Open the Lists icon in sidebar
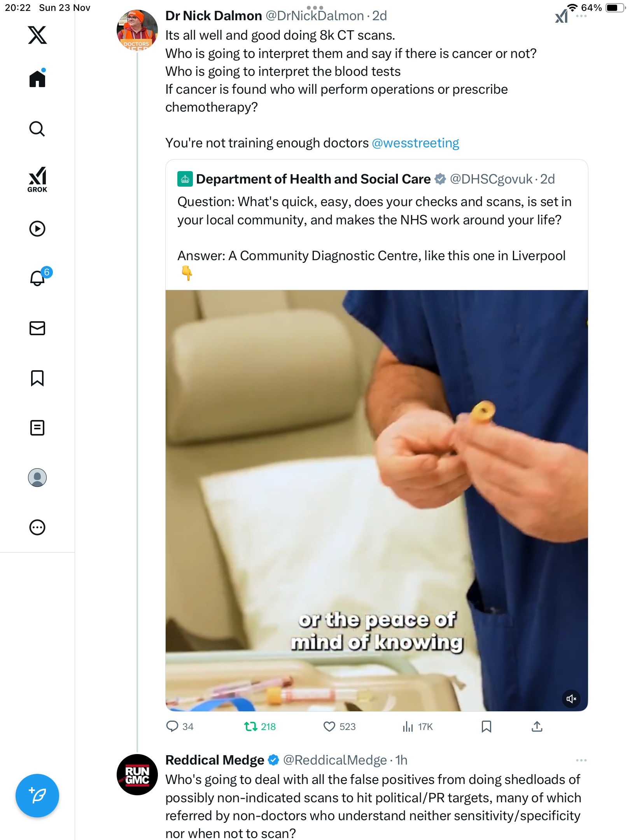Screen dimensions: 630x840 (37, 428)
